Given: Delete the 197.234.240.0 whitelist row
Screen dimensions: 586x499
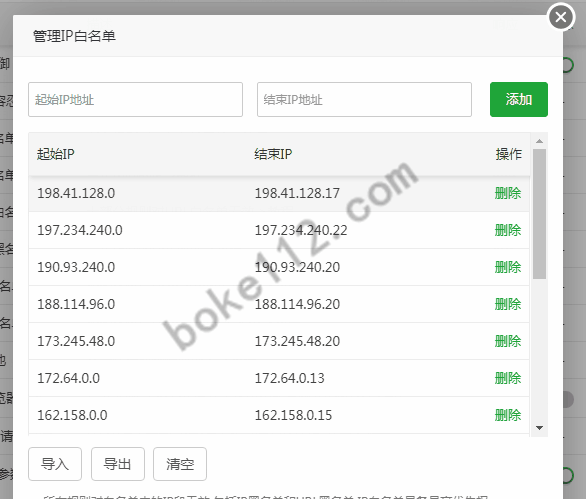Looking at the screenshot, I should [x=508, y=230].
